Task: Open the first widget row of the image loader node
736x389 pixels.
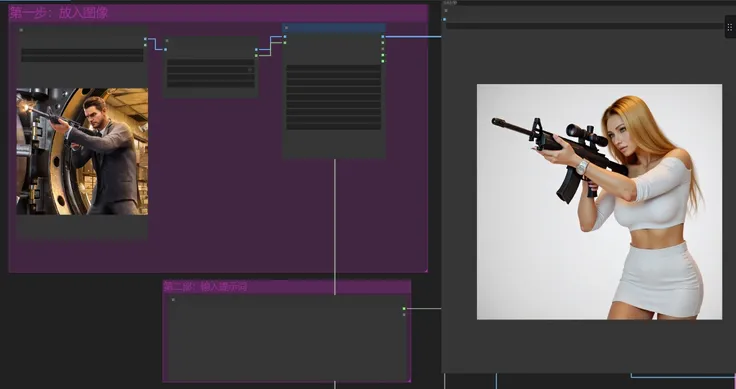Action: [82, 51]
